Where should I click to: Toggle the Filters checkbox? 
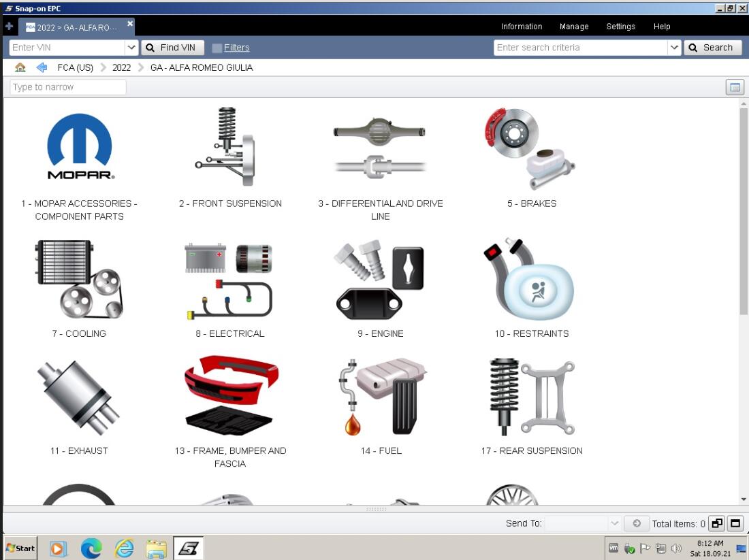pos(217,48)
